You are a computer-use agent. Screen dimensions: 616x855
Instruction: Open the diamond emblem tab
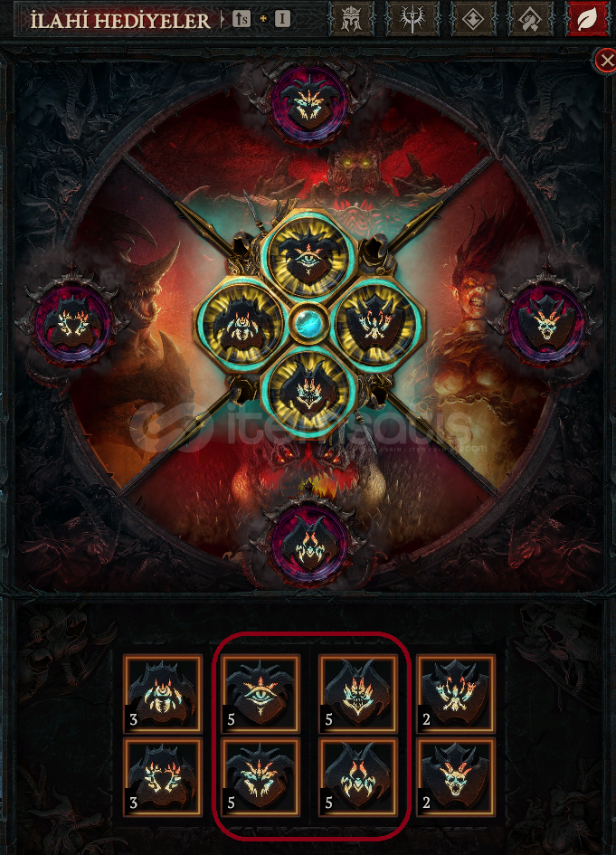point(472,20)
